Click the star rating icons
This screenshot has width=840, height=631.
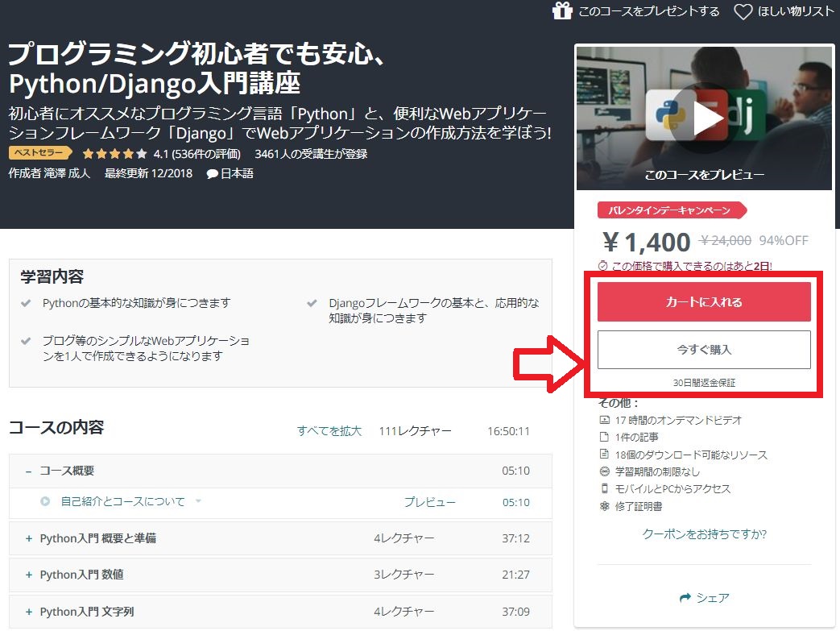point(114,153)
